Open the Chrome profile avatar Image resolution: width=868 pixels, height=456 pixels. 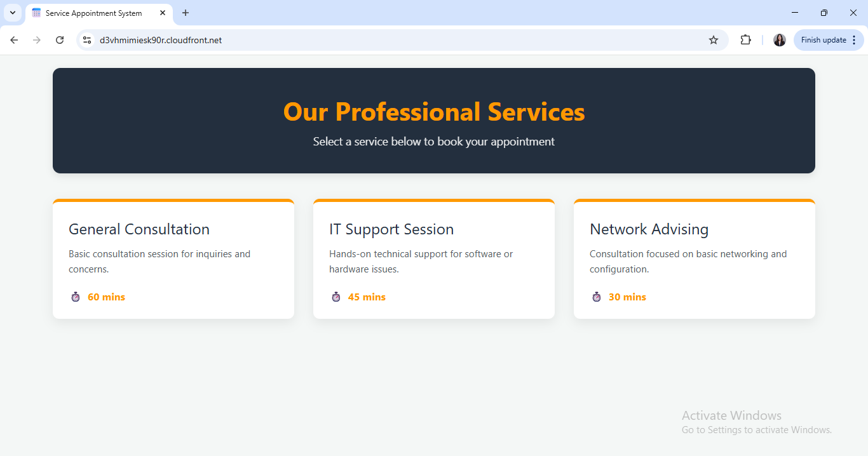click(x=780, y=40)
